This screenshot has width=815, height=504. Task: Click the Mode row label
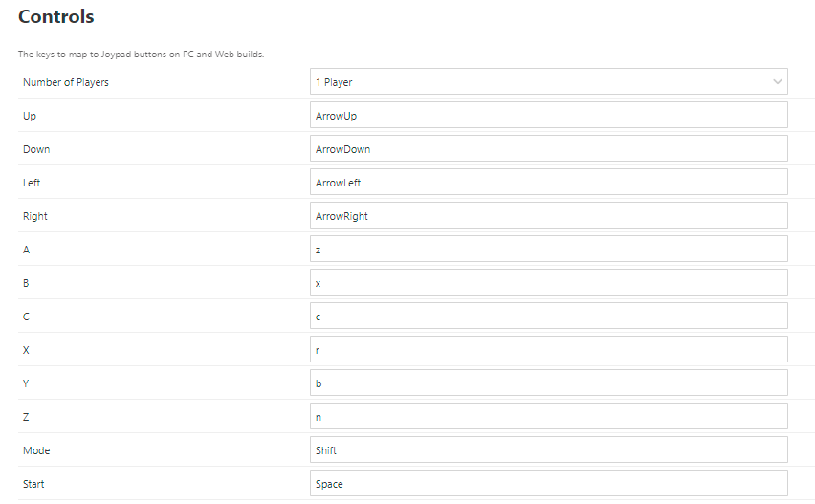coord(35,450)
